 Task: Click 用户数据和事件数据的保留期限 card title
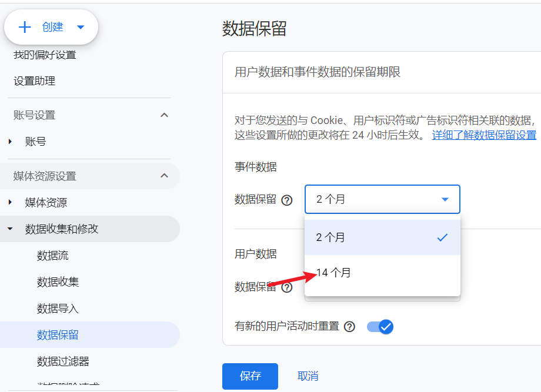point(318,72)
